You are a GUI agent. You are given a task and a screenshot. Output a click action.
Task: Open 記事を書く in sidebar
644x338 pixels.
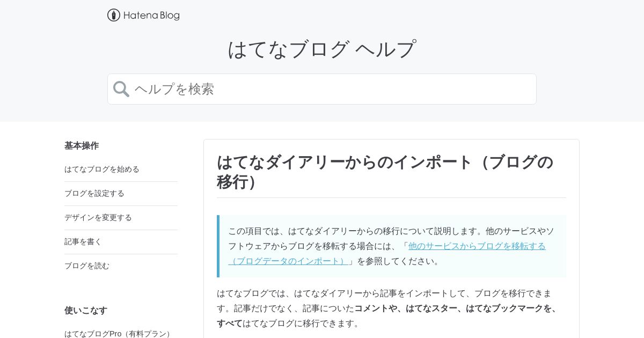pos(83,241)
